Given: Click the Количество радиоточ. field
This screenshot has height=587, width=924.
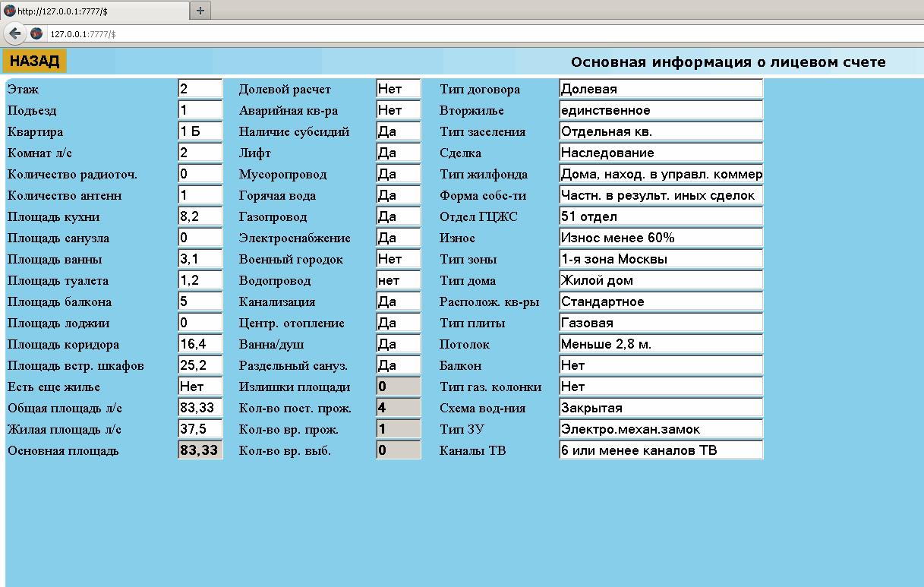Looking at the screenshot, I should (200, 174).
